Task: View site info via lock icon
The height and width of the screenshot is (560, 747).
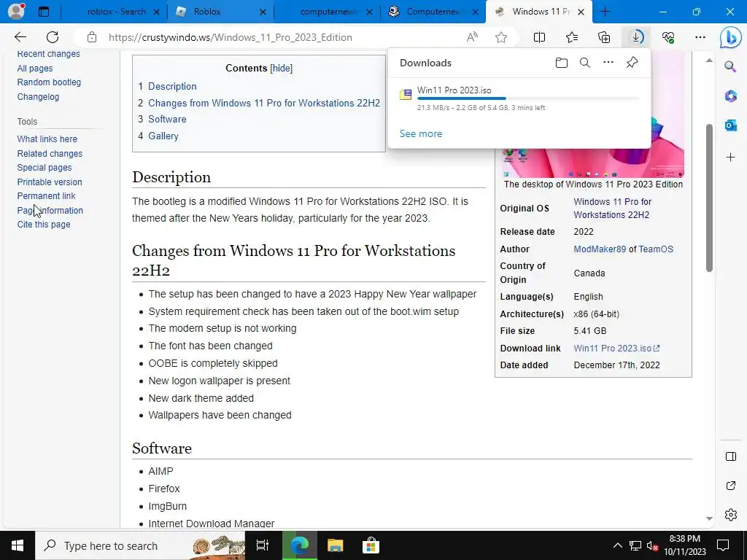Action: point(92,37)
